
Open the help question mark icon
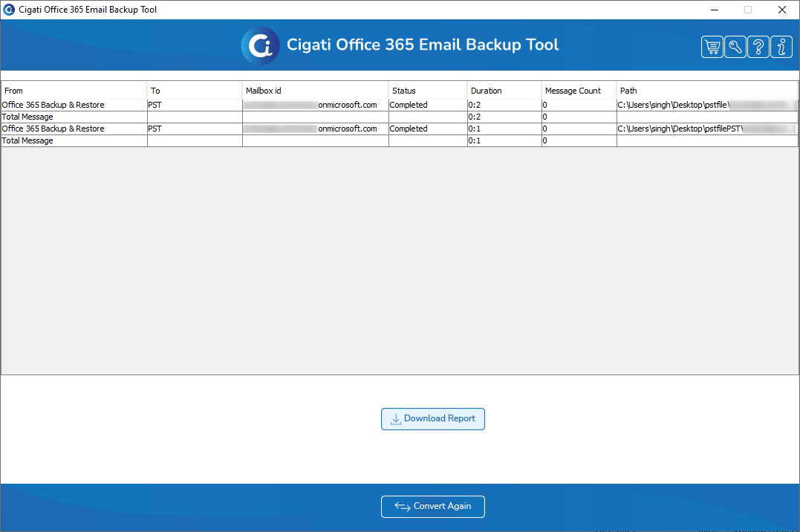[758, 47]
